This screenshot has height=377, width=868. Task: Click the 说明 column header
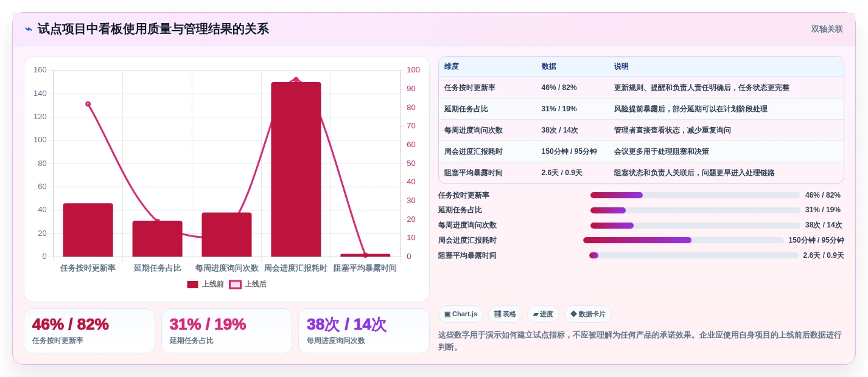coord(621,66)
